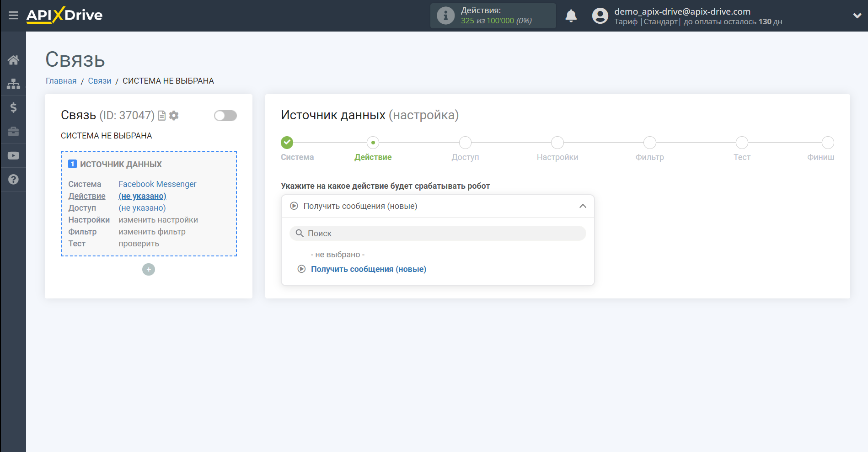Open the help question mark icon
868x452 pixels.
tap(13, 179)
